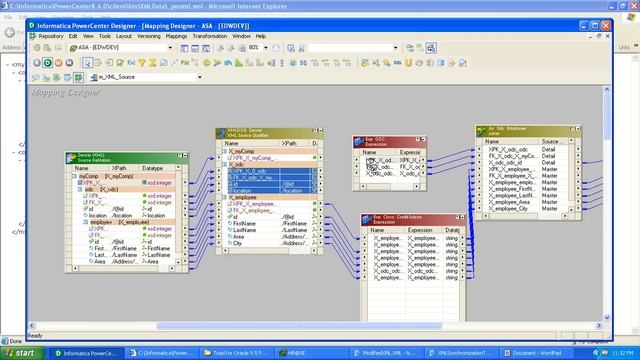Pick the blue curved-arrow transformation icon

coord(228,63)
